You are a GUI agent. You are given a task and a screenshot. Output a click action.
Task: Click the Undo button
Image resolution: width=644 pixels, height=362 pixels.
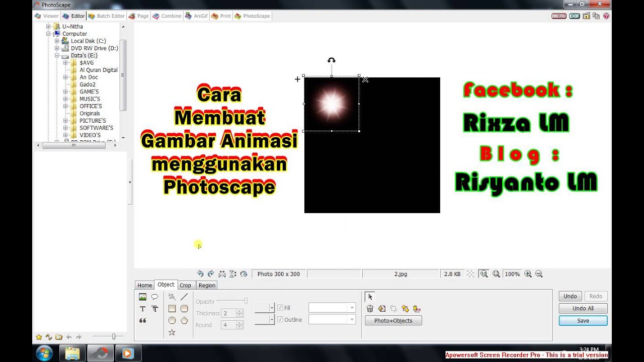(x=570, y=296)
